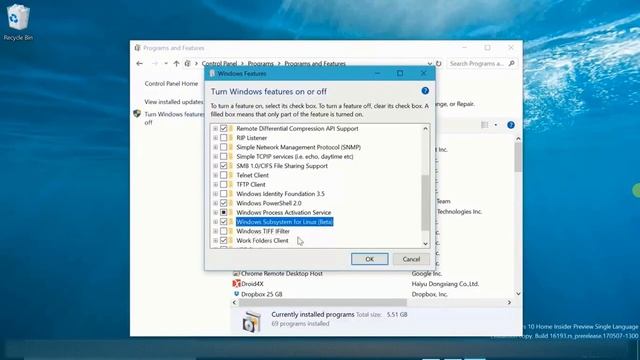Toggle Windows Process Activation Service checkbox
Image resolution: width=640 pixels, height=360 pixels.
point(223,212)
